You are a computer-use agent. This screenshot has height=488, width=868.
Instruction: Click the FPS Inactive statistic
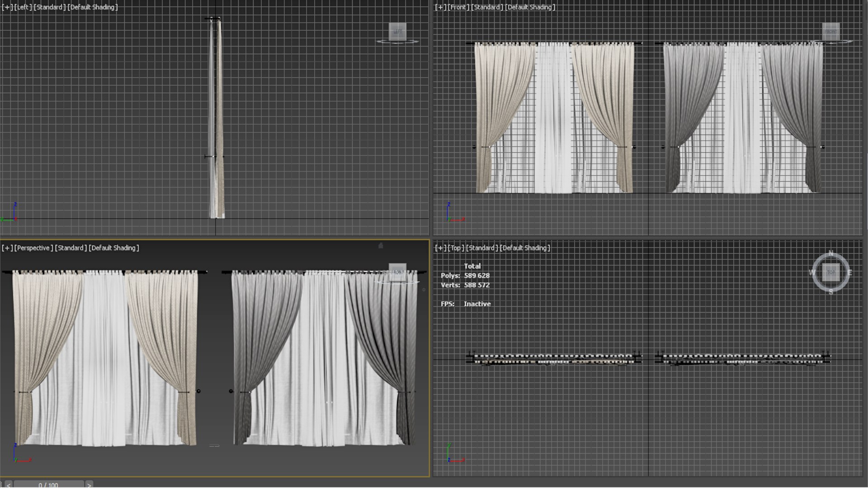click(x=466, y=304)
